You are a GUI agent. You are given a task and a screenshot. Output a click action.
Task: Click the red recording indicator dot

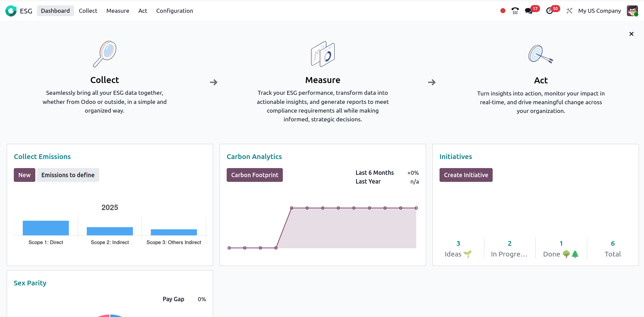coord(503,11)
